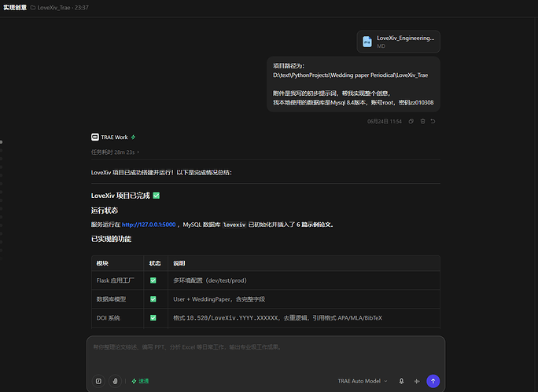
Task: Click the audio waveform icon
Action: point(417,381)
